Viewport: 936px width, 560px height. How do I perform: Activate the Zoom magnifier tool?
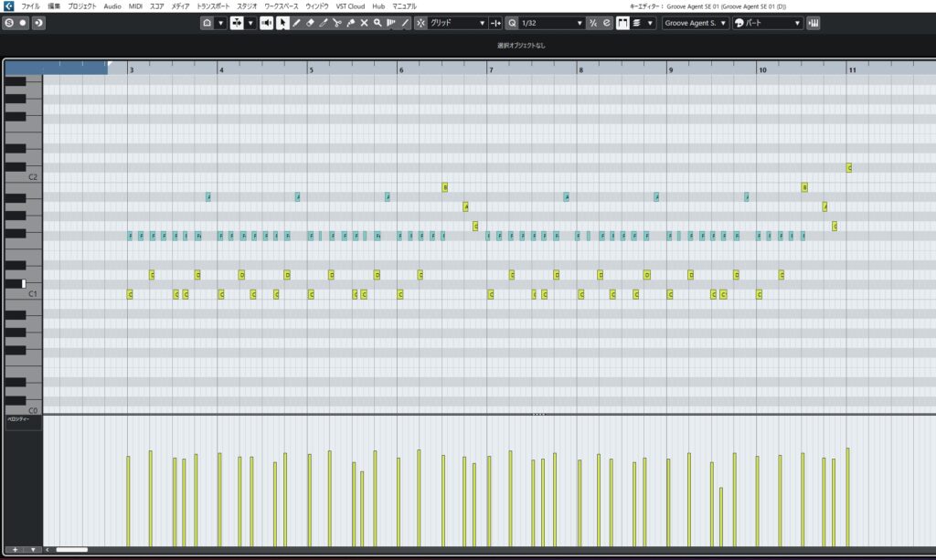[x=378, y=23]
